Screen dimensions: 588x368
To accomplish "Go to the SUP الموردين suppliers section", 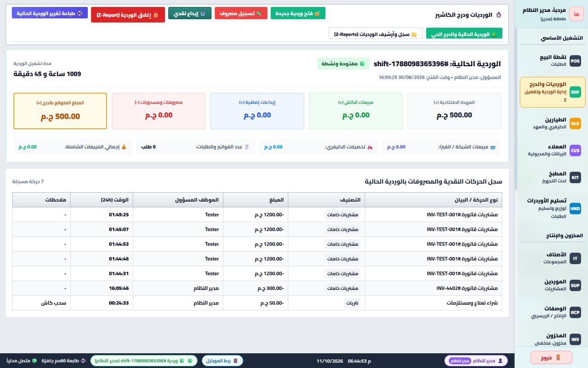I will (552, 285).
